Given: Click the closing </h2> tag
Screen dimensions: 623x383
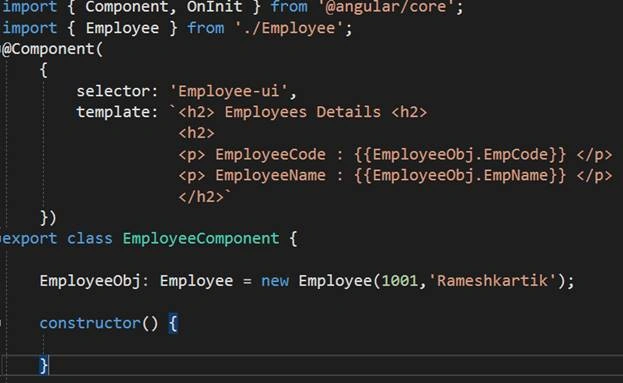Looking at the screenshot, I should point(201,197).
